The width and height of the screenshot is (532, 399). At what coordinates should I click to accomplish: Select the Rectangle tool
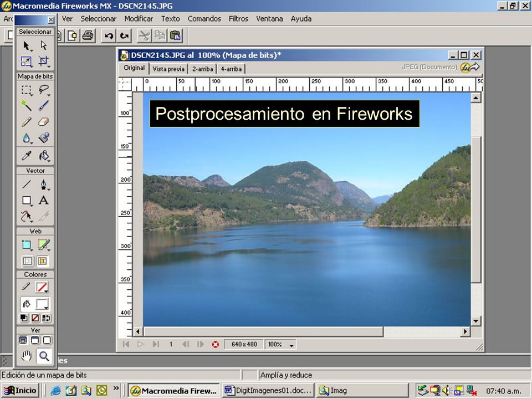click(x=27, y=201)
